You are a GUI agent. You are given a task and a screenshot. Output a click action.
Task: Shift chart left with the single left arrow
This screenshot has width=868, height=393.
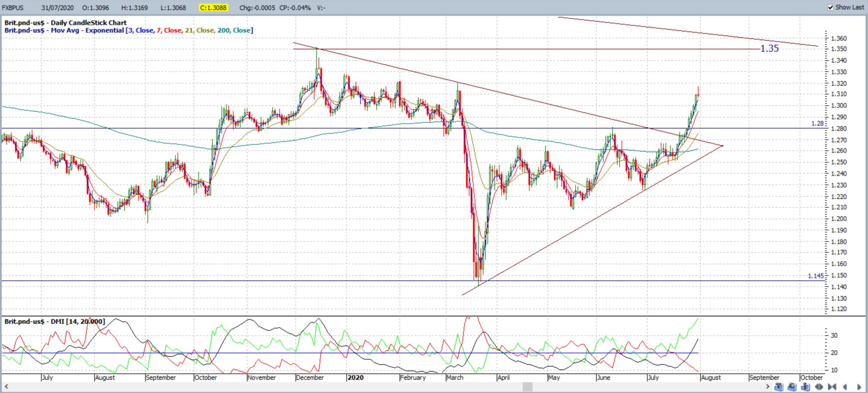point(845,387)
